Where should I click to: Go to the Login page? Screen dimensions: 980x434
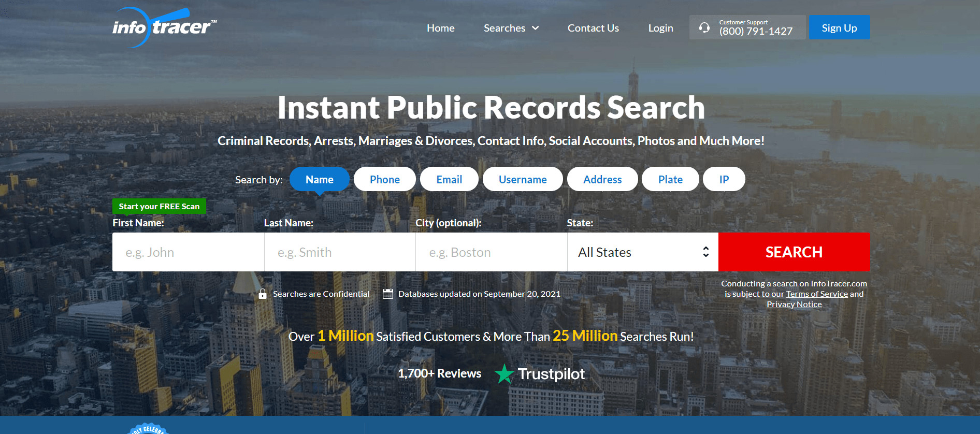coord(660,28)
